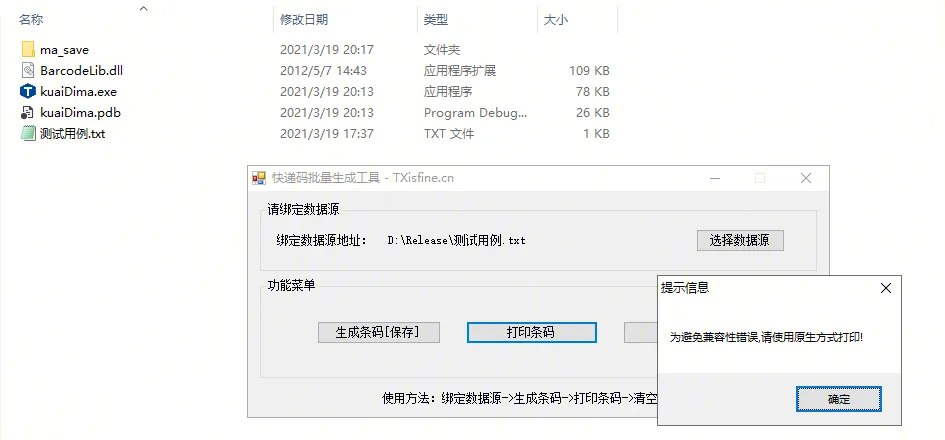Click path text D:\Release\测试用例.txt
This screenshot has width=945, height=440.
pyautogui.click(x=456, y=240)
